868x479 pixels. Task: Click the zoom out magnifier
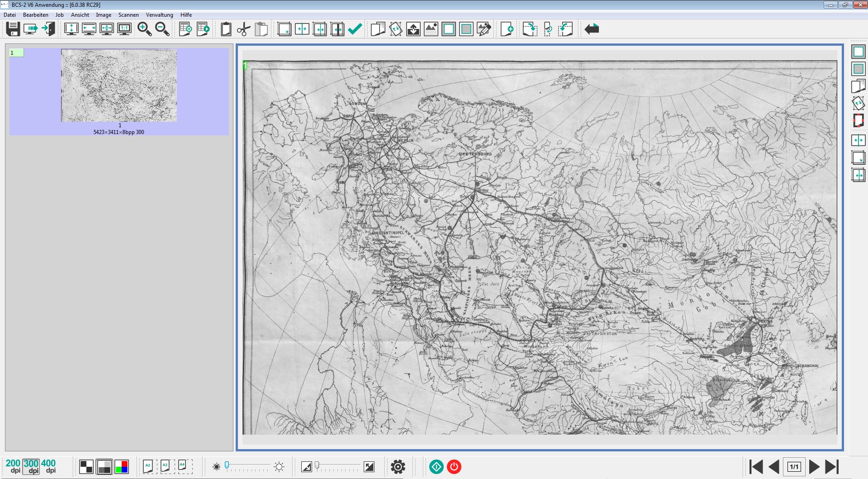point(162,29)
